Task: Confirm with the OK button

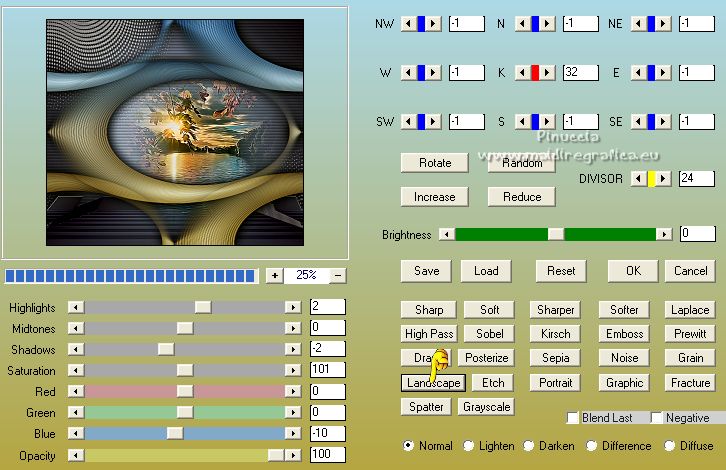Action: click(x=633, y=271)
